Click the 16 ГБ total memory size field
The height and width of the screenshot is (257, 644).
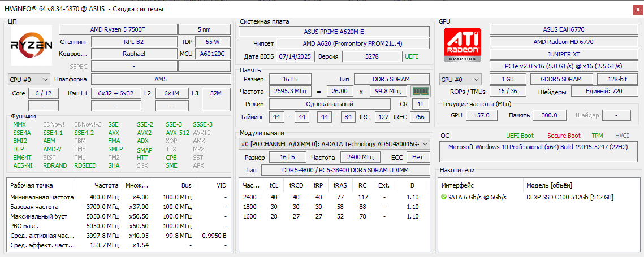(x=290, y=79)
